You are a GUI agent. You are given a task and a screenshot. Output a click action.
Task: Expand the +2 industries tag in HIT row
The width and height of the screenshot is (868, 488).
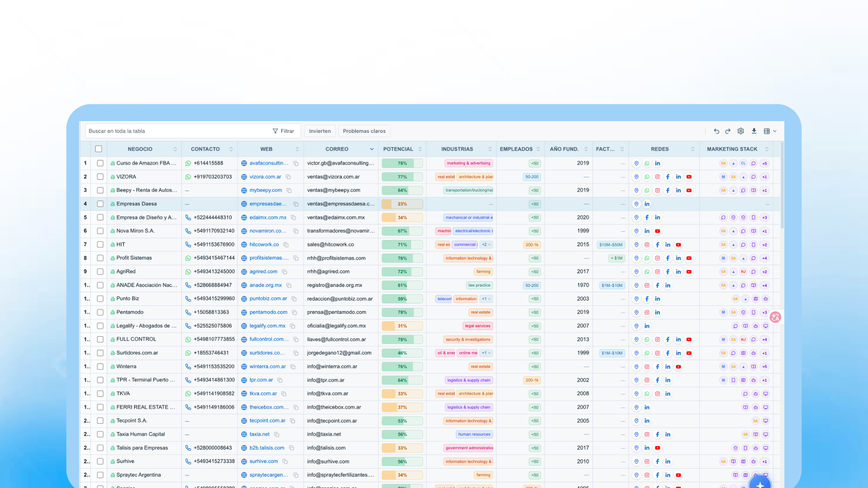click(x=486, y=244)
